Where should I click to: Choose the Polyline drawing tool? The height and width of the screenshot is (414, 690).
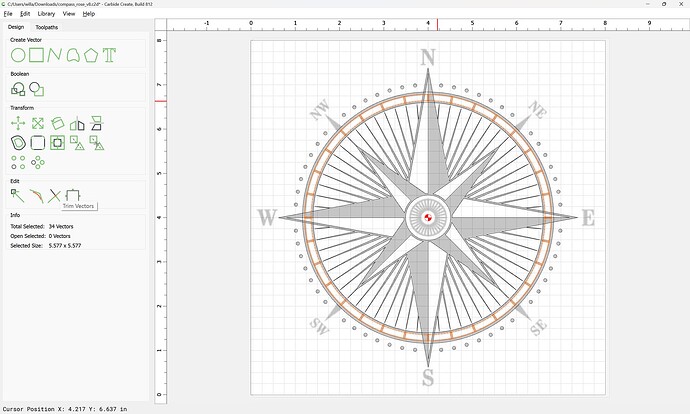tap(55, 55)
